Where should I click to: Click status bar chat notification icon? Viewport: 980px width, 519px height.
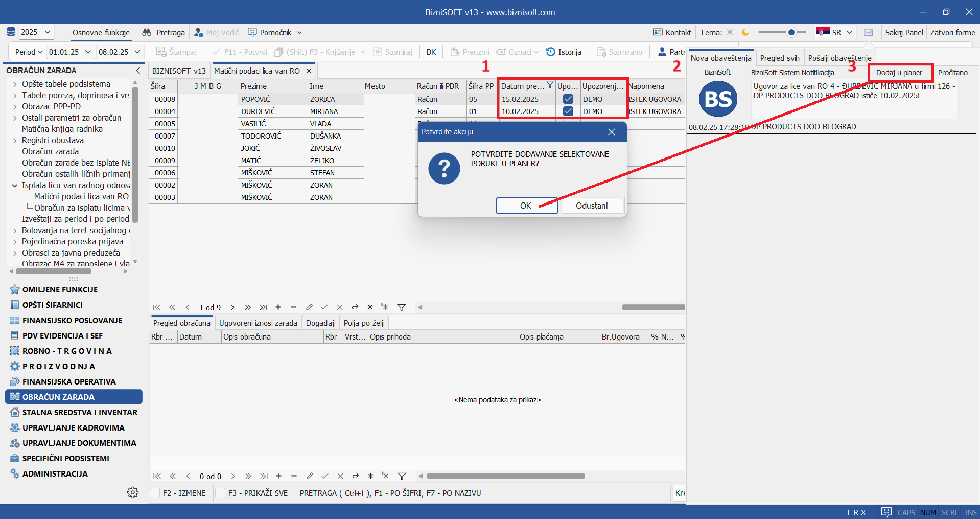coord(886,512)
